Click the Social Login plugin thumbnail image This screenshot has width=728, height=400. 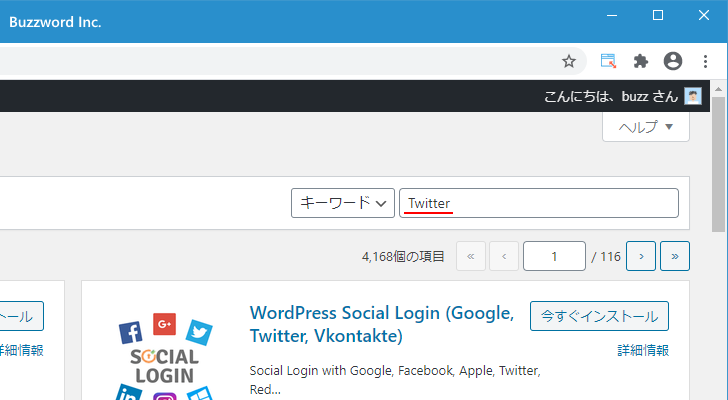(165, 355)
